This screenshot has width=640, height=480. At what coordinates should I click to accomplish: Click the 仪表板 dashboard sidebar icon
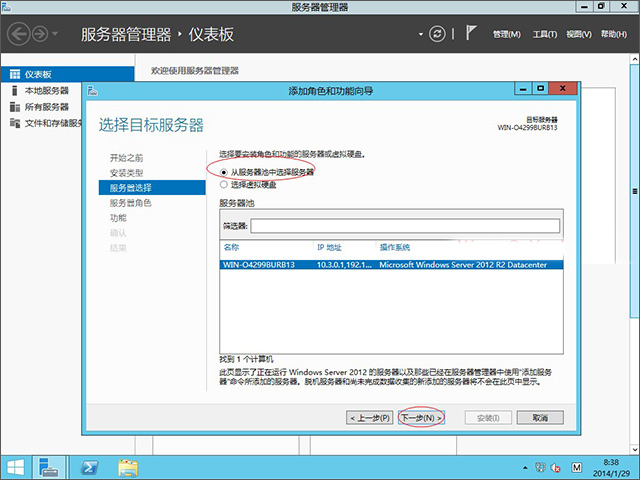[14, 74]
